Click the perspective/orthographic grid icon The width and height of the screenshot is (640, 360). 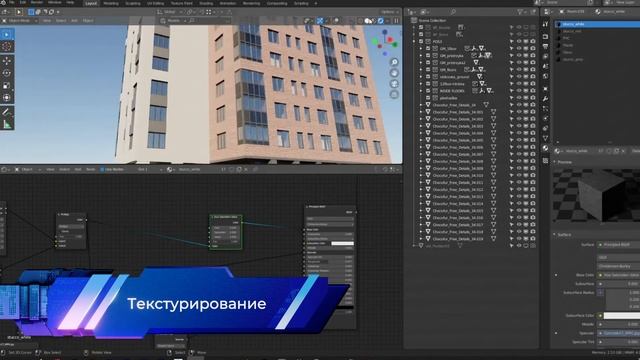pos(394,95)
